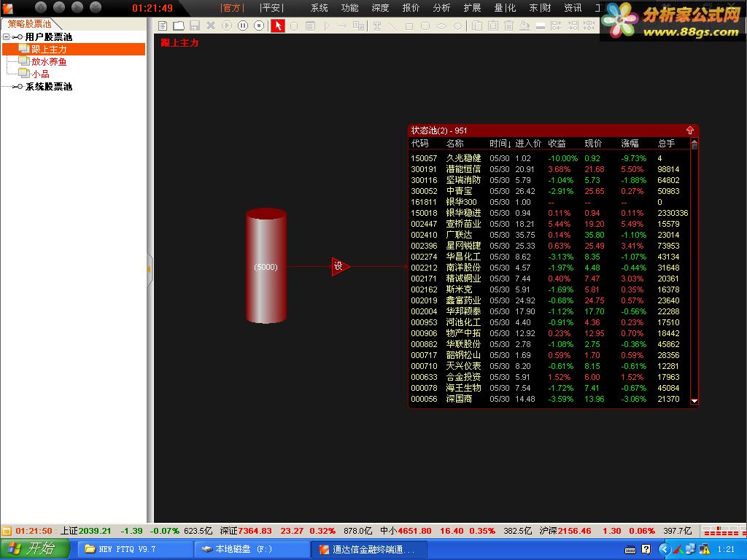Click the 官方 link in title bar
The height and width of the screenshot is (560, 747).
(x=232, y=7)
